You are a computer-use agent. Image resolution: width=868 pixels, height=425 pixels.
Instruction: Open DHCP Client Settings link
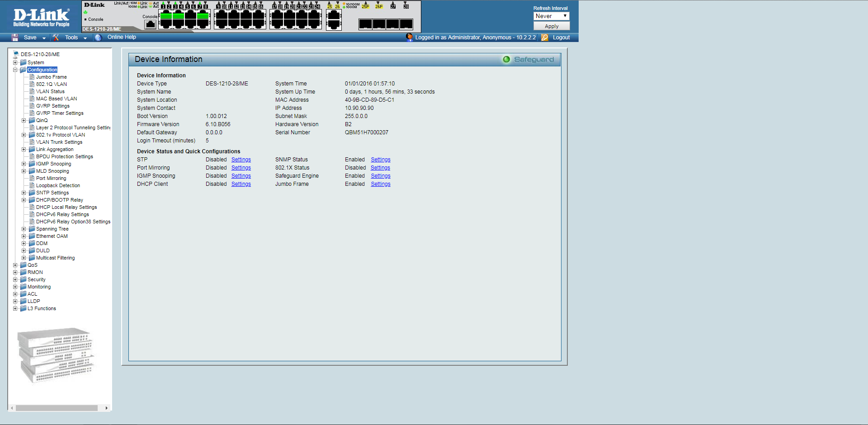[241, 184]
